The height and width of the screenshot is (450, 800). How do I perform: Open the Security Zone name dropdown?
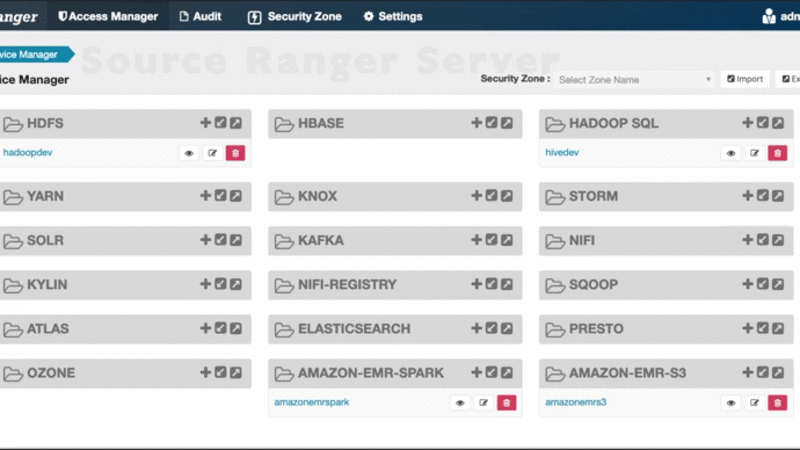634,80
